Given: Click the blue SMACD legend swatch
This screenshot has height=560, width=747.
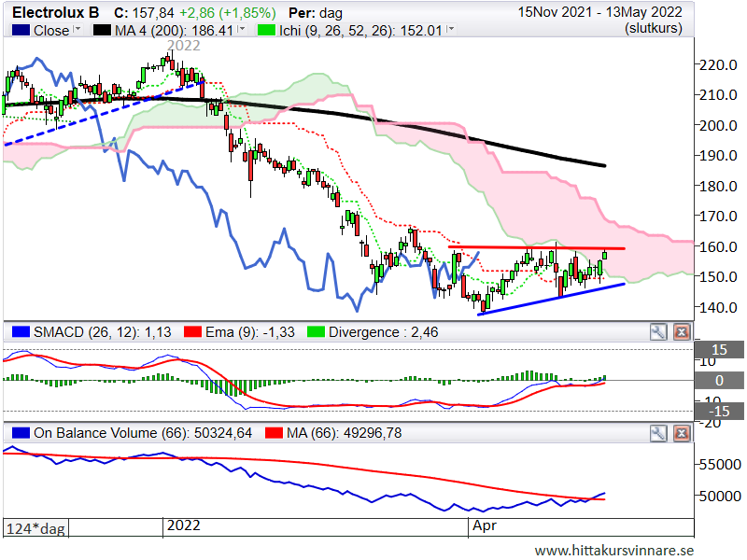Looking at the screenshot, I should (x=21, y=332).
